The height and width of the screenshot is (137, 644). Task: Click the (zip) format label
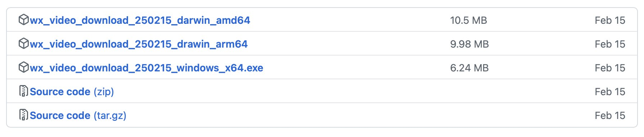104,92
